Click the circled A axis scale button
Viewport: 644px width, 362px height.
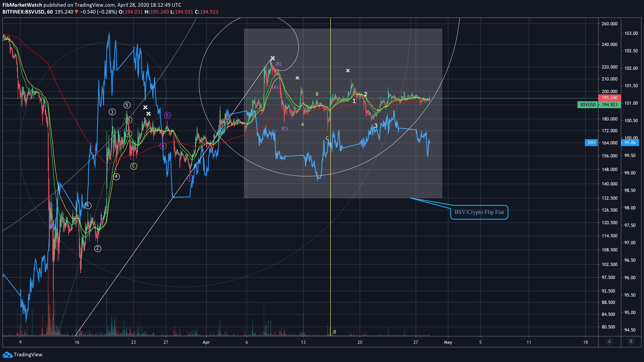click(x=609, y=342)
